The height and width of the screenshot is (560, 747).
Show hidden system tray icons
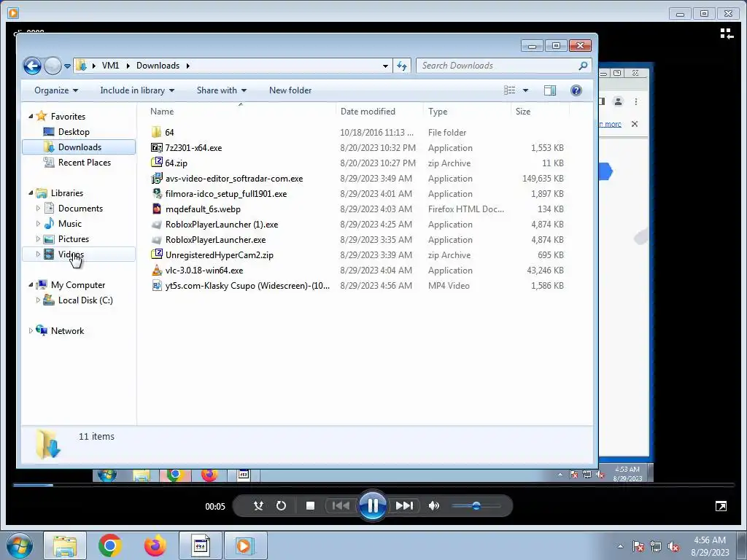coord(620,546)
